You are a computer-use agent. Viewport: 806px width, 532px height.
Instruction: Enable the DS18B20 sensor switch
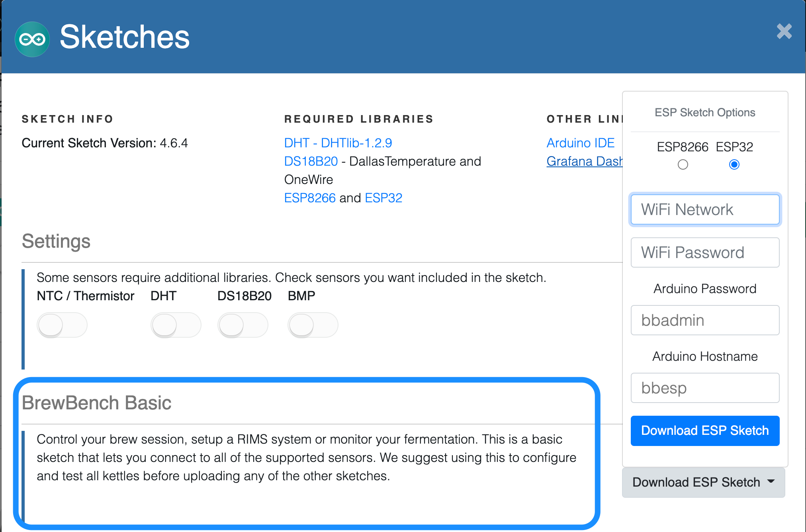[243, 325]
